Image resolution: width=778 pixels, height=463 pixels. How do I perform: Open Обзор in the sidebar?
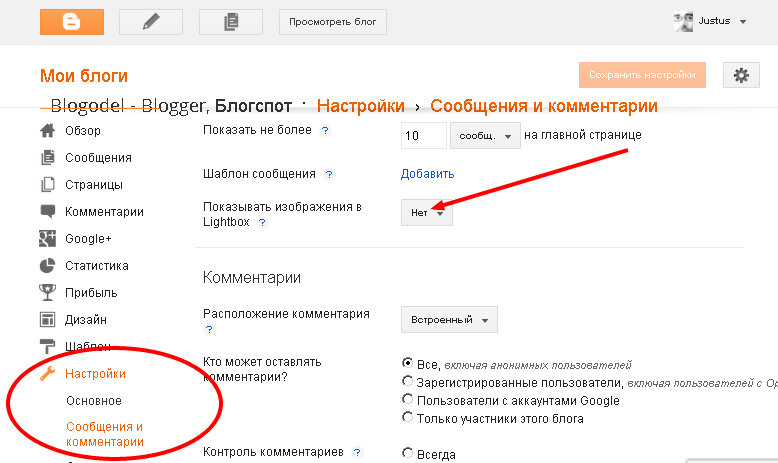coord(83,131)
